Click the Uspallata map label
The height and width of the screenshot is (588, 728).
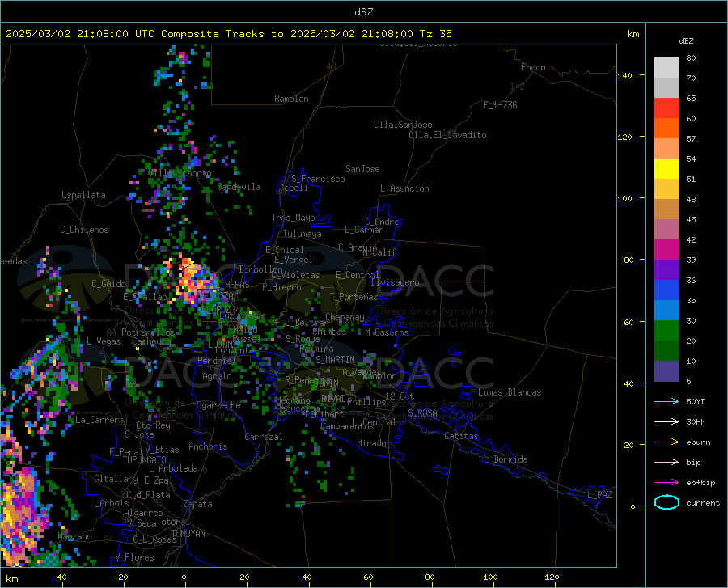[83, 195]
